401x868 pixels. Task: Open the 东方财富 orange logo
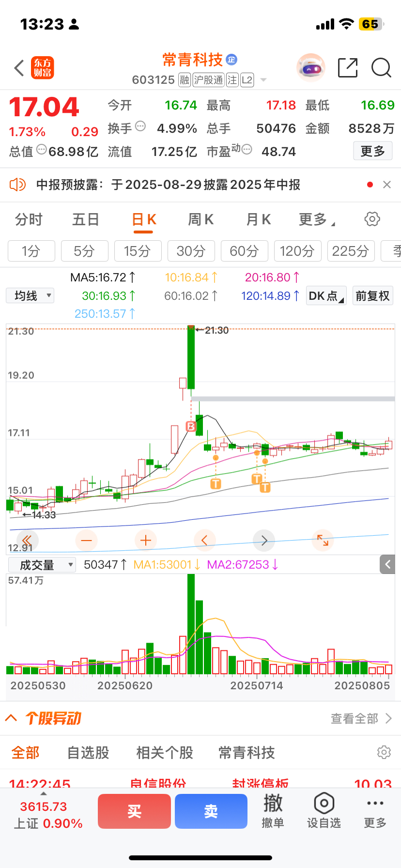[x=43, y=68]
